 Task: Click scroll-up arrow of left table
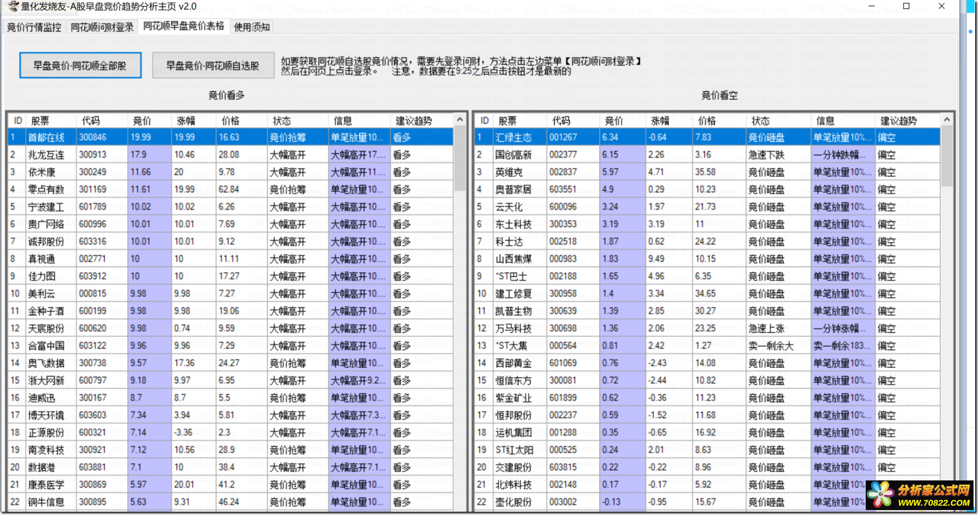(x=460, y=120)
